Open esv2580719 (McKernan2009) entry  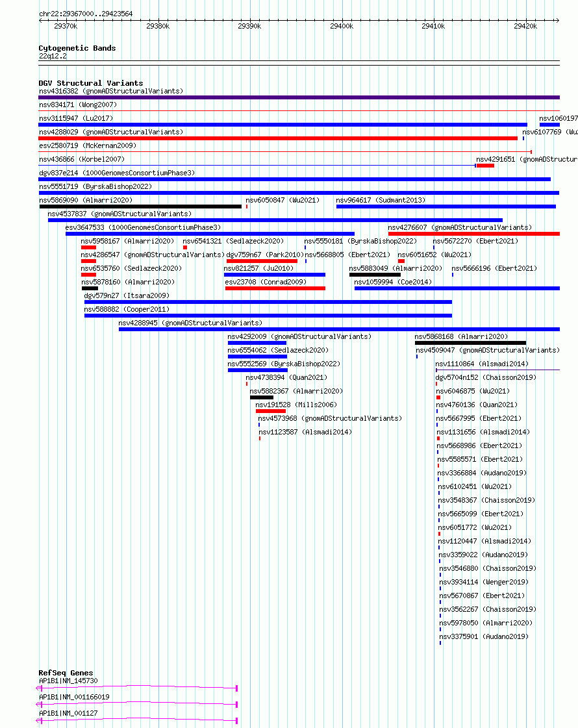coord(88,145)
